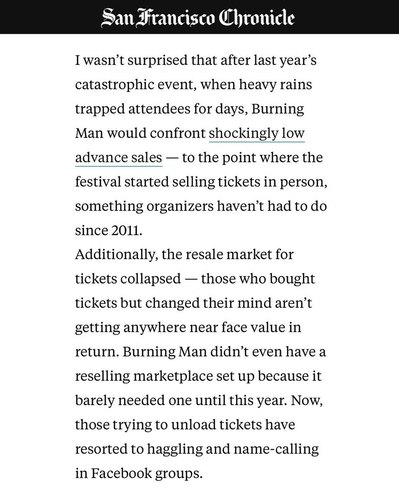Click the word "organizers" in first paragraph
This screenshot has width=399, height=499.
click(x=180, y=206)
